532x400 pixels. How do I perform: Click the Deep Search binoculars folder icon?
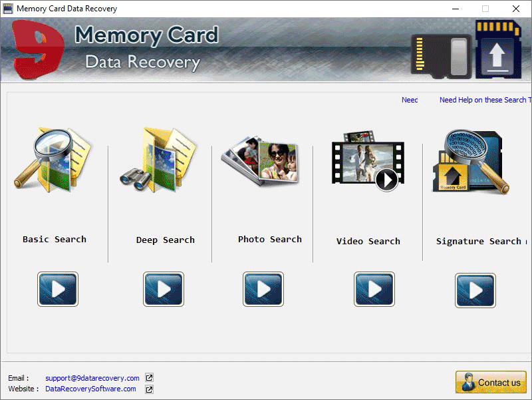(x=158, y=160)
